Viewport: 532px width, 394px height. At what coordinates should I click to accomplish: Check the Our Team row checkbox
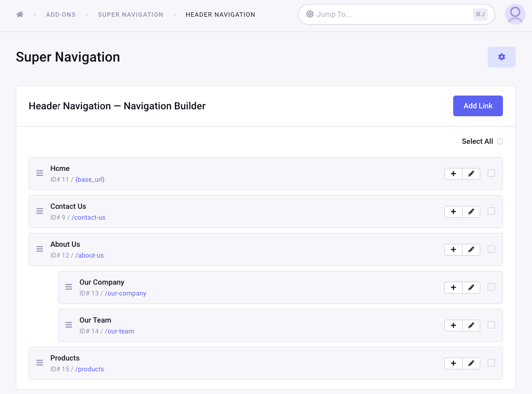tap(491, 325)
